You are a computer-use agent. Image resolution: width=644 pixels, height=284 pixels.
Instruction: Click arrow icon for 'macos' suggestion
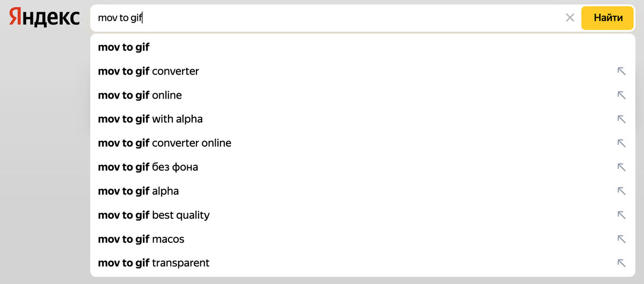pos(621,239)
